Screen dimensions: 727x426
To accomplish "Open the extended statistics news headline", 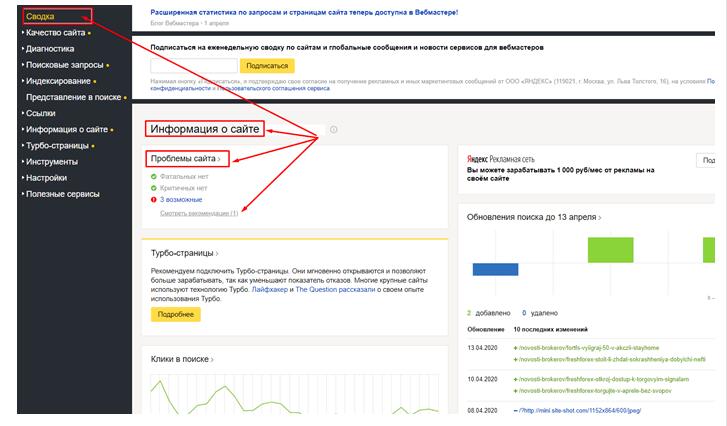I will [304, 13].
